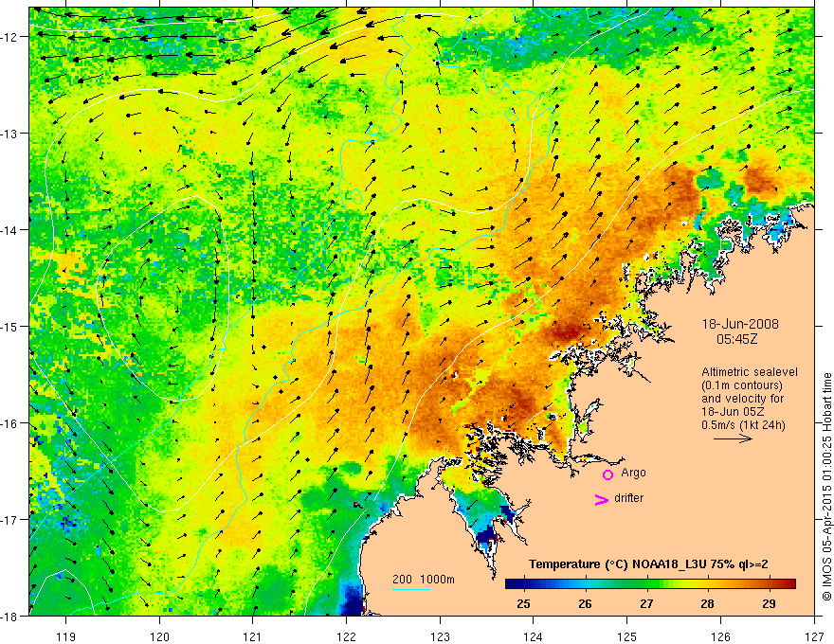
Task: Click the latitude axis label -16
Action: 9,423
